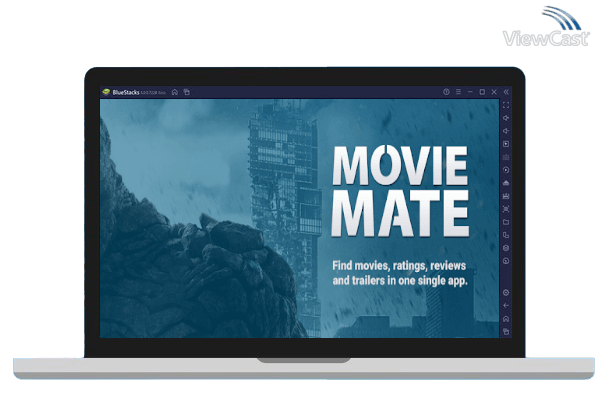Open BlueStacks settings gear in side toolbar
The width and height of the screenshot is (602, 414).
(506, 293)
